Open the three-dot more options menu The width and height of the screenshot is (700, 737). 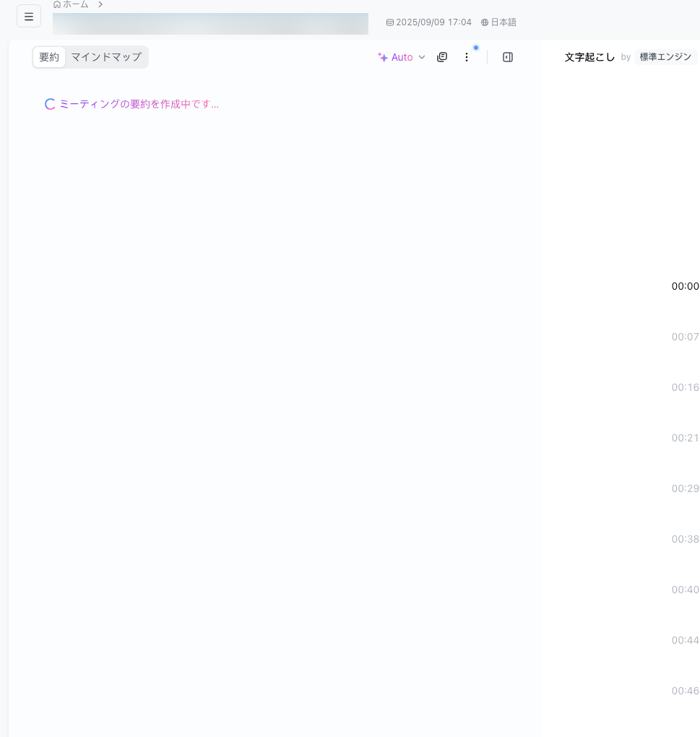467,57
